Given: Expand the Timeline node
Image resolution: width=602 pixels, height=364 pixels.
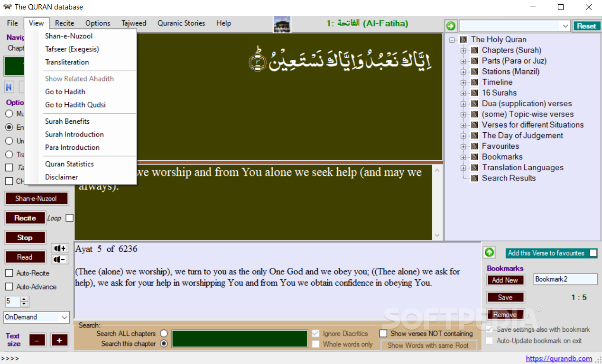Looking at the screenshot, I should (x=463, y=82).
